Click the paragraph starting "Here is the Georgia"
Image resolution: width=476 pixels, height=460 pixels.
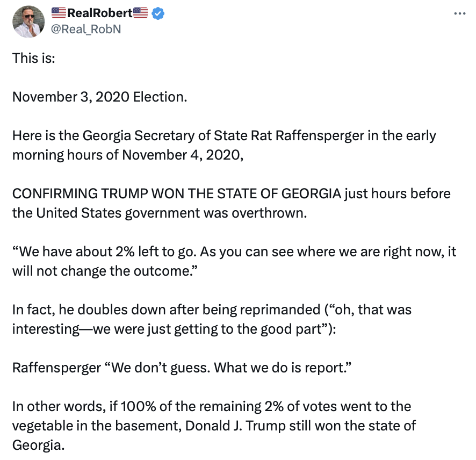[x=224, y=135]
